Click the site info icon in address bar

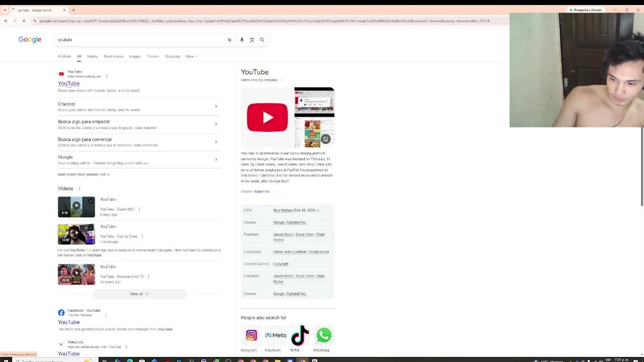pyautogui.click(x=34, y=21)
